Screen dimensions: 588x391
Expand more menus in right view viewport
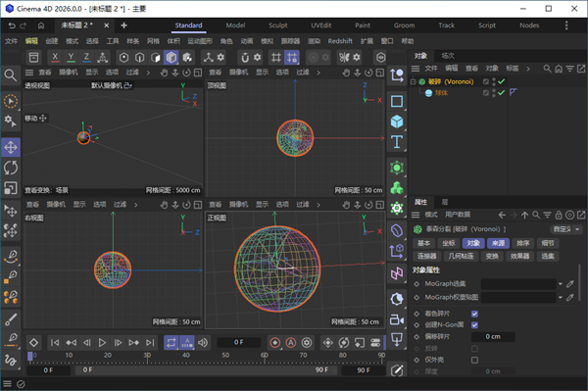(x=136, y=205)
